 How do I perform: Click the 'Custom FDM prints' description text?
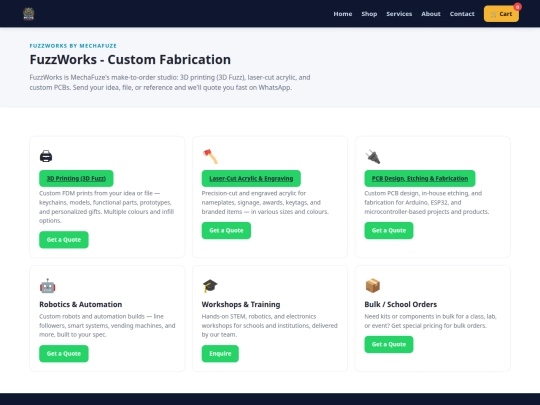tap(107, 207)
